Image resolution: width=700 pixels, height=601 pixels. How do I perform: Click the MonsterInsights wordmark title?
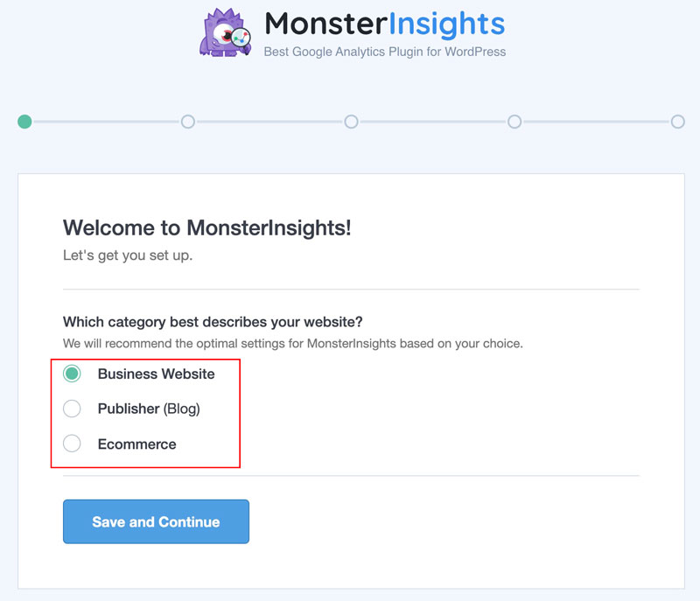click(x=384, y=24)
